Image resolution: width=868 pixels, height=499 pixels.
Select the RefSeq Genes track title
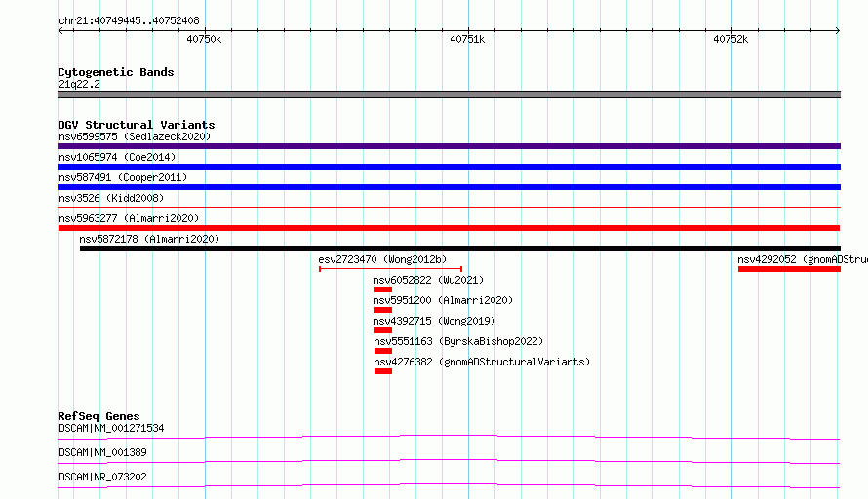[x=99, y=416]
